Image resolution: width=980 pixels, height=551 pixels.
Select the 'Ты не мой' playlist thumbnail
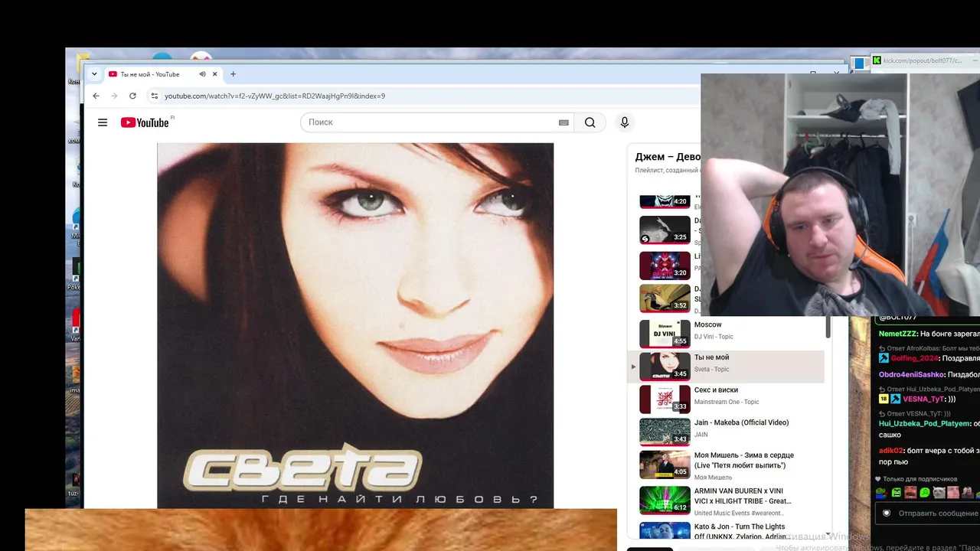click(x=665, y=366)
